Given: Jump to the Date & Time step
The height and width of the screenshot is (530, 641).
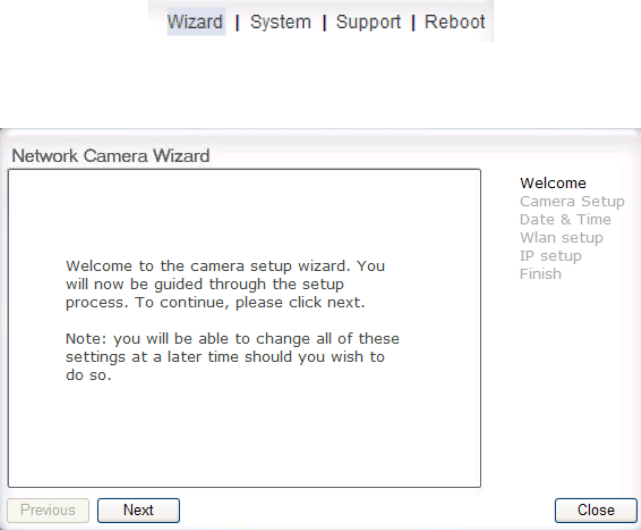Looking at the screenshot, I should (565, 220).
